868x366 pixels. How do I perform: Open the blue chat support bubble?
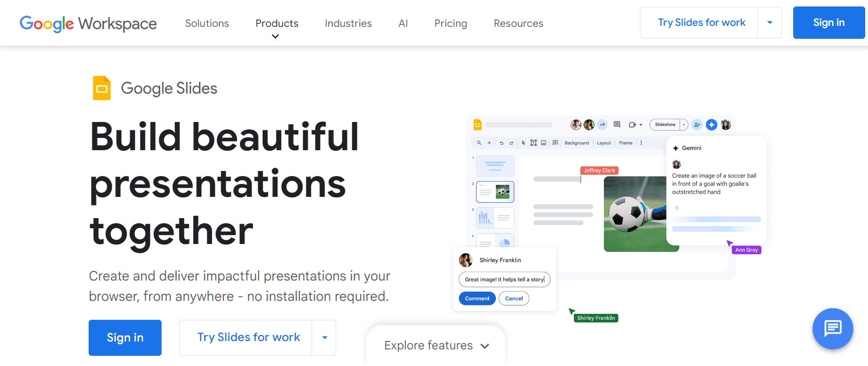(x=832, y=329)
